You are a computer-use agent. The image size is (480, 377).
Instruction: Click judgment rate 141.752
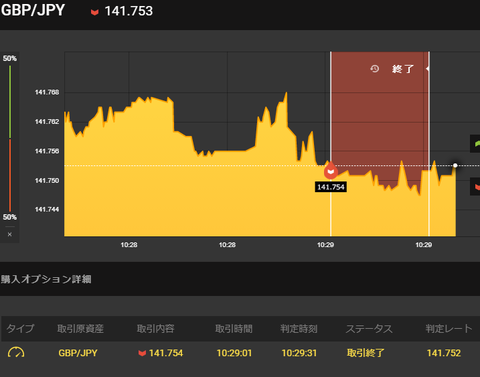click(444, 353)
